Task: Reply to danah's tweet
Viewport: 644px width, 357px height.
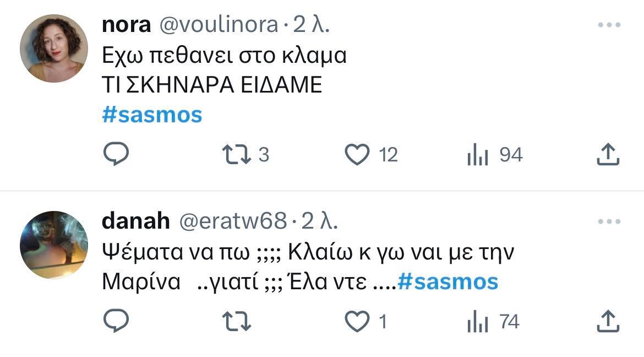Action: pyautogui.click(x=116, y=321)
